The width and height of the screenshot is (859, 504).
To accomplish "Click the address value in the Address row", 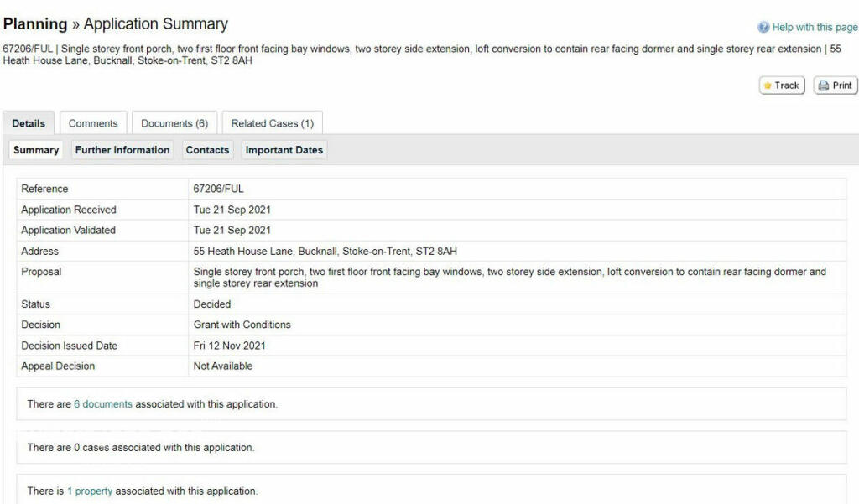I will 325,252.
